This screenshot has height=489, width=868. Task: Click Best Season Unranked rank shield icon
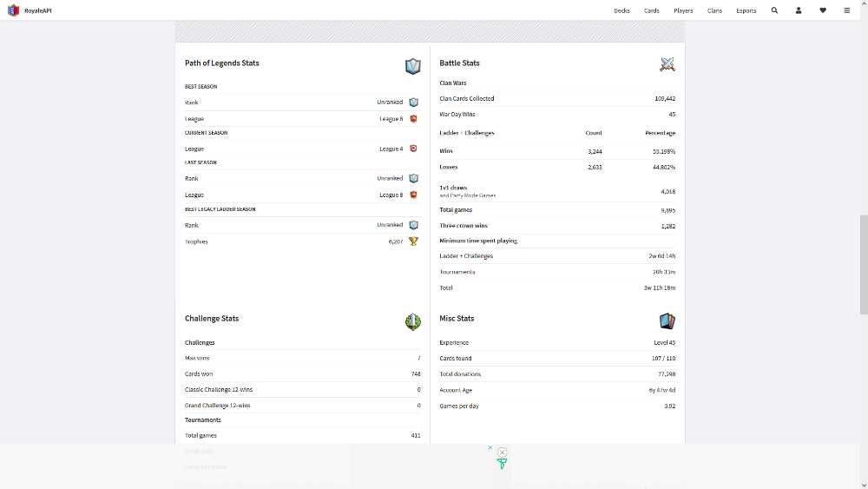(413, 102)
